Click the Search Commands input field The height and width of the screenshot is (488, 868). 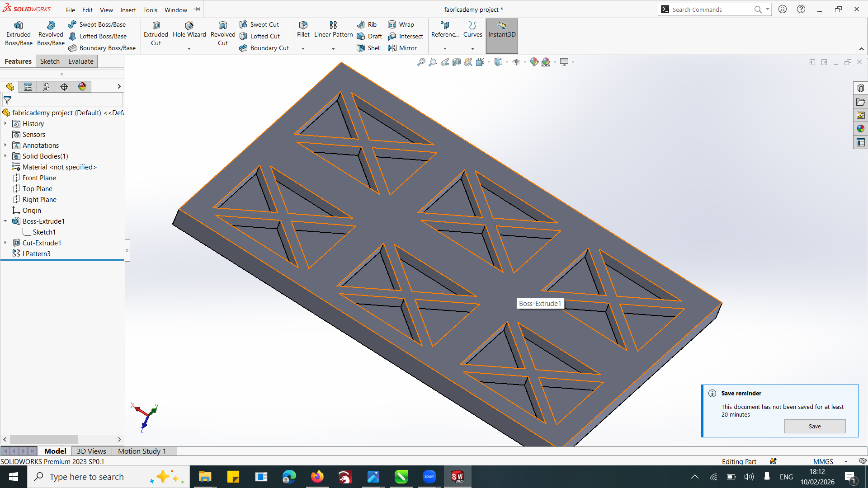point(710,9)
